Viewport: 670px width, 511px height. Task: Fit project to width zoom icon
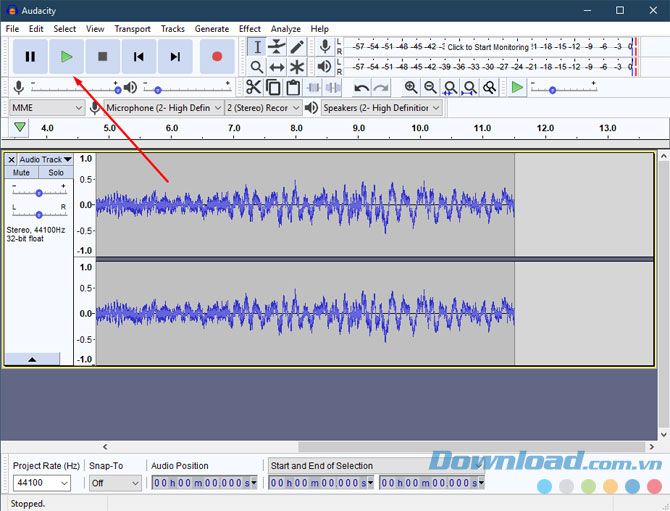470,88
